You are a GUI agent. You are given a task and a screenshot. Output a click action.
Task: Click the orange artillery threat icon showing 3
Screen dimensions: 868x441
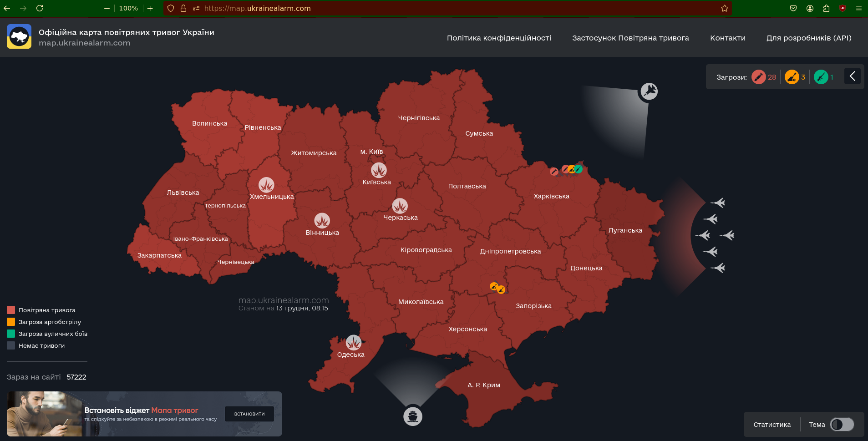click(792, 77)
